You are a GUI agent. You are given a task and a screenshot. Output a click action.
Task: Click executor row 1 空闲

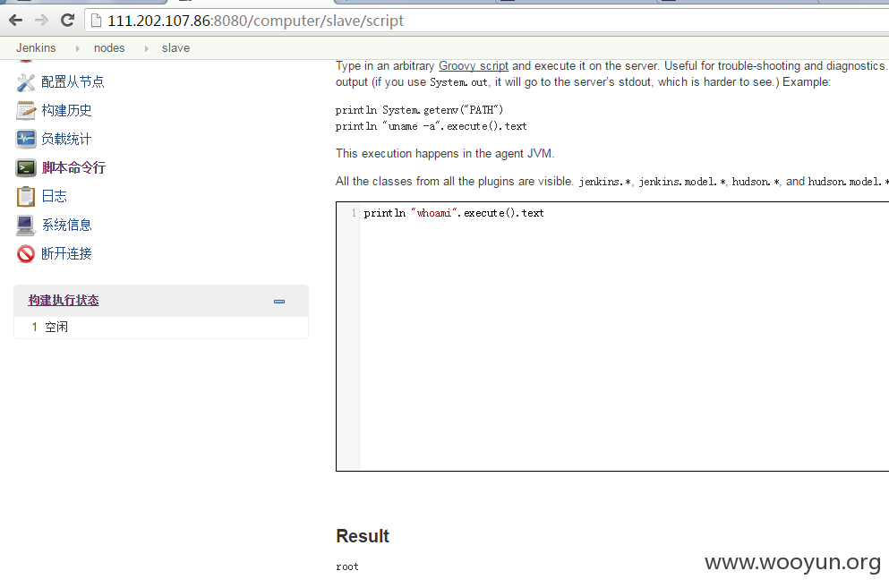tap(161, 328)
